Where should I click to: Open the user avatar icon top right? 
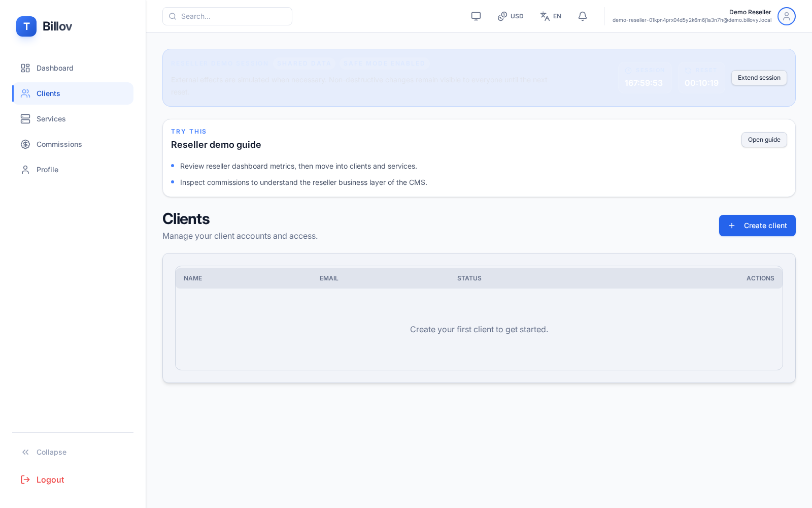(786, 16)
